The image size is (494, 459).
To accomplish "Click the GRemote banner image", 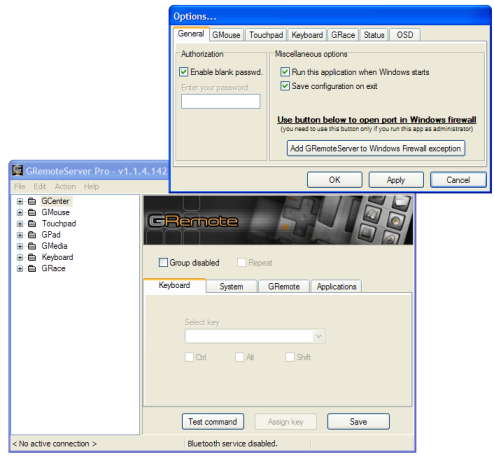I will pyautogui.click(x=278, y=220).
